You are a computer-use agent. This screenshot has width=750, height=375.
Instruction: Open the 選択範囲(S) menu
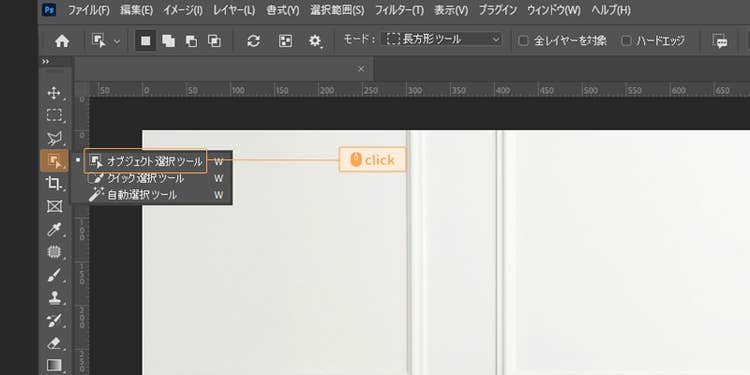tap(337, 10)
